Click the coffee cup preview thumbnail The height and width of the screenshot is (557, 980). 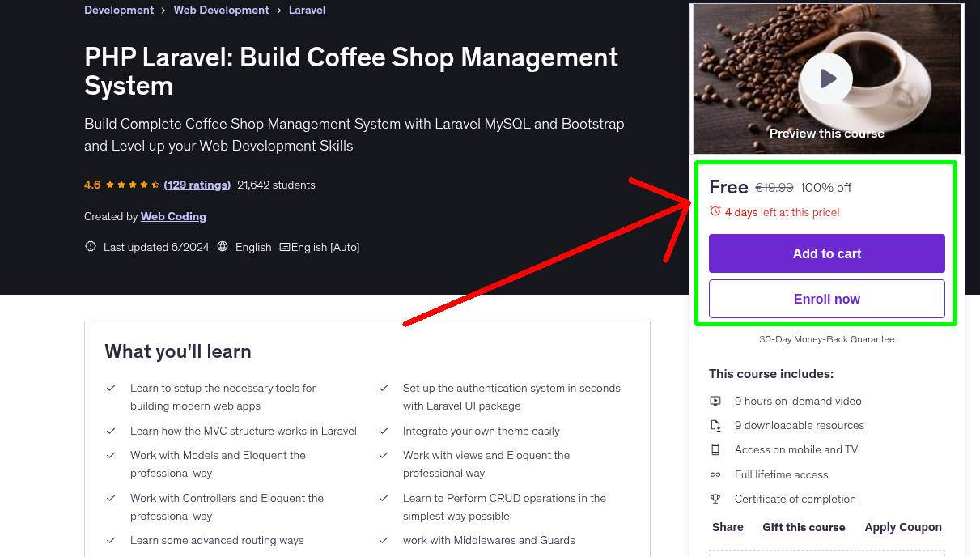coord(827,79)
